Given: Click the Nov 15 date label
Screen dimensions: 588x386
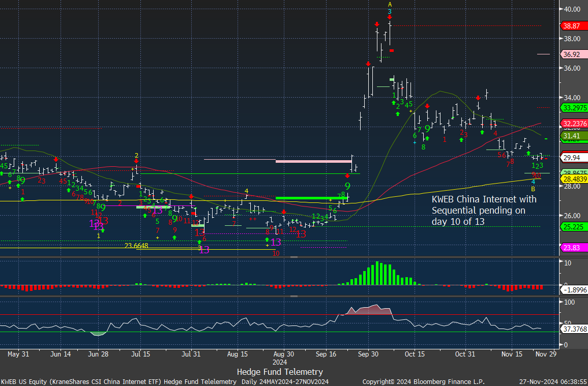Looking at the screenshot, I should tap(512, 354).
